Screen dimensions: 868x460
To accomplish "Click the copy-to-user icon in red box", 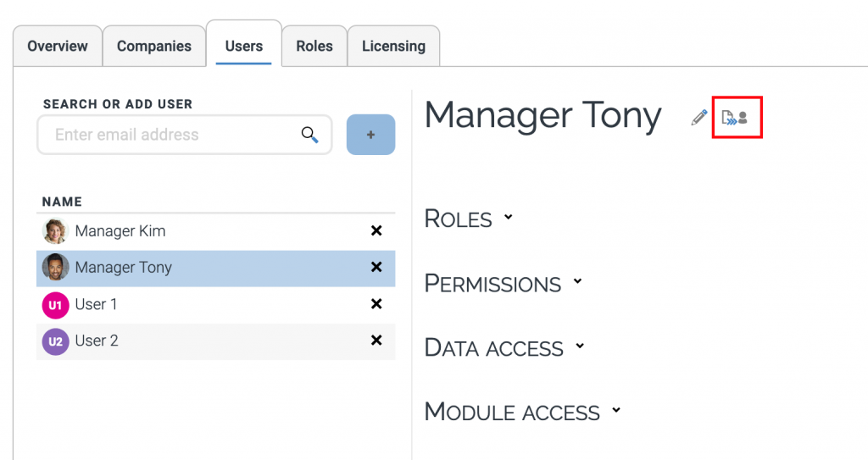I will tap(735, 118).
